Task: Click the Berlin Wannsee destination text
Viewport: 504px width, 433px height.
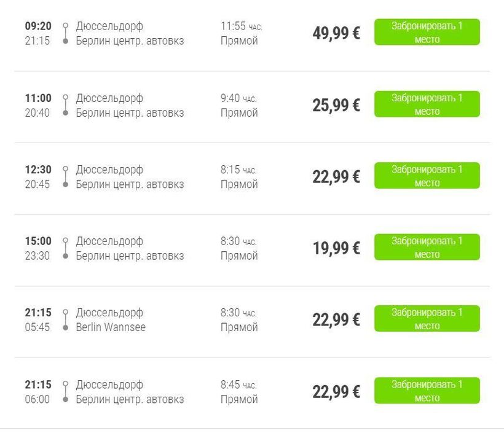Action: 111,327
